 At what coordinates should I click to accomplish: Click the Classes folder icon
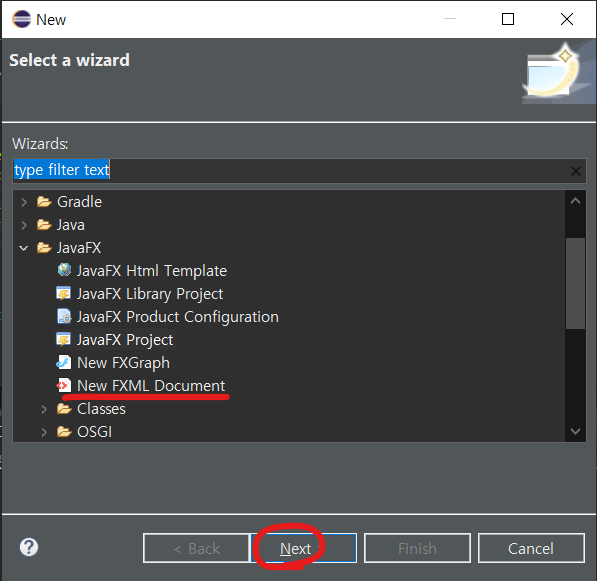64,409
